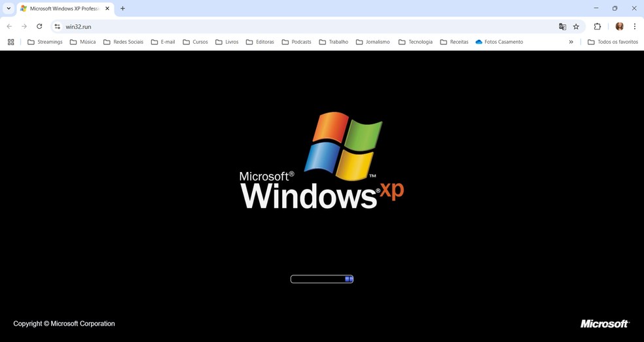Show hidden bookmarks with double chevron
The height and width of the screenshot is (342, 644).
tap(571, 42)
